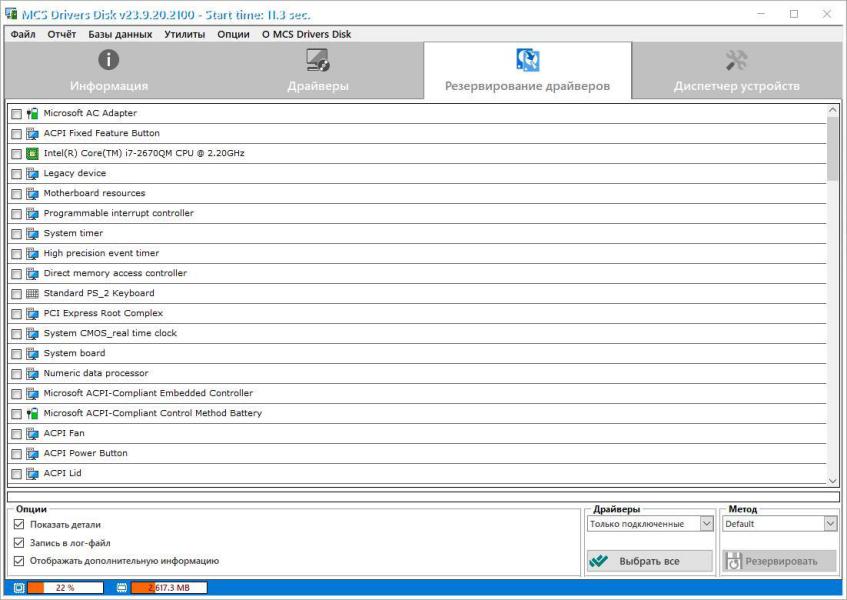Click the ACPI Lid device icon
Image resolution: width=847 pixels, height=600 pixels.
(32, 473)
